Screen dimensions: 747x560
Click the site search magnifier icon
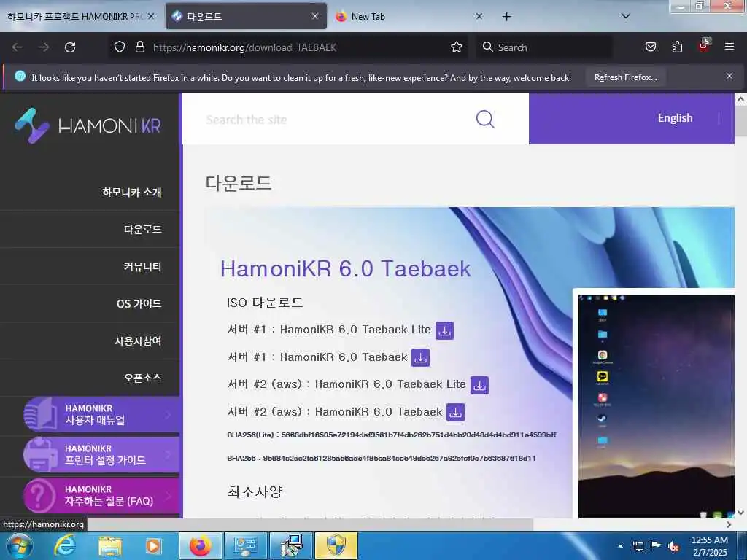pyautogui.click(x=485, y=119)
